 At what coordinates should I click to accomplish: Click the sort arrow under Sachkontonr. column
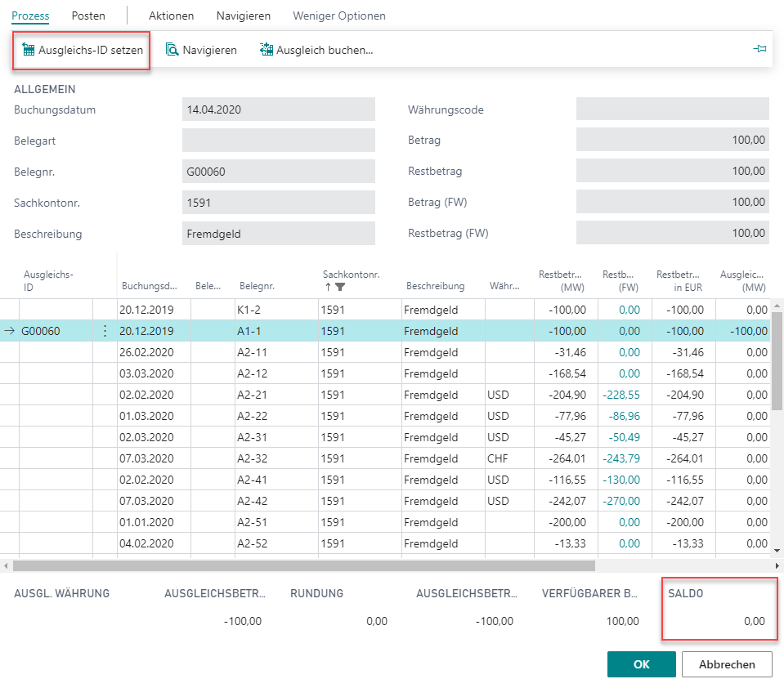pos(328,287)
